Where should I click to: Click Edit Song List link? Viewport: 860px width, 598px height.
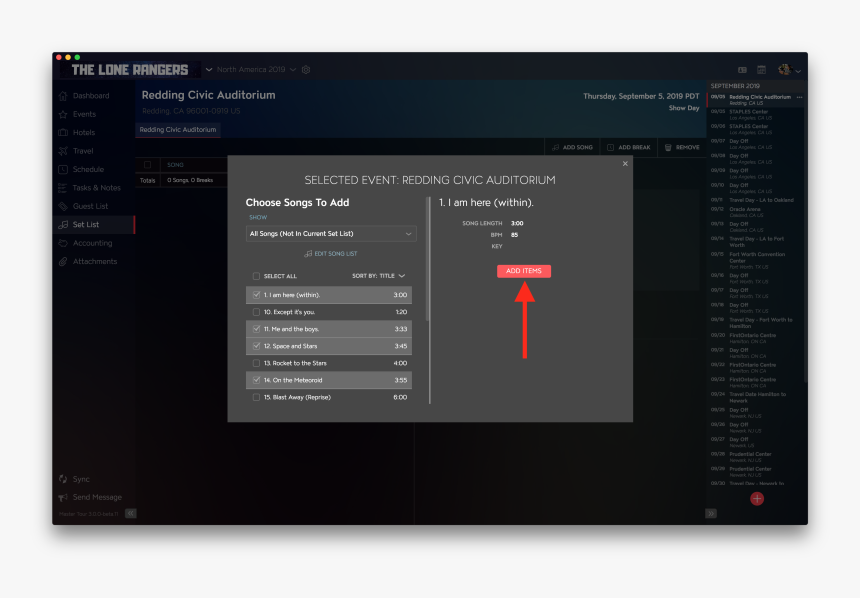(x=331, y=253)
